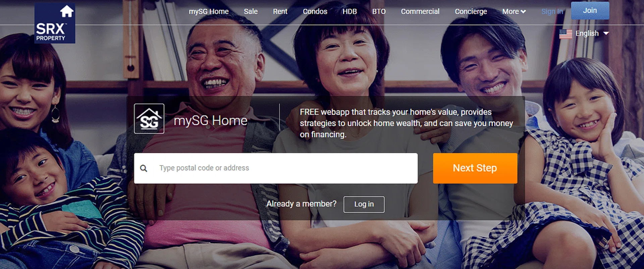
Task: Open the Commercial properties menu
Action: [x=420, y=11]
